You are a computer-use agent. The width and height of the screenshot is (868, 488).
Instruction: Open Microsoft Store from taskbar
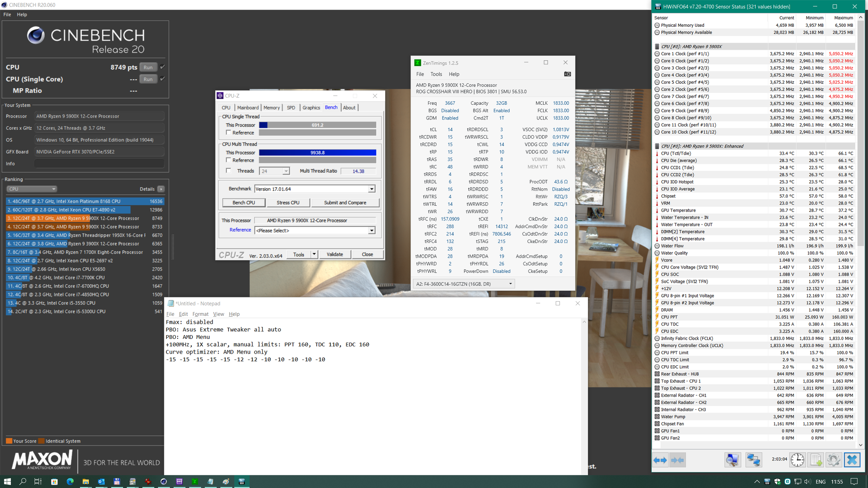click(x=54, y=482)
